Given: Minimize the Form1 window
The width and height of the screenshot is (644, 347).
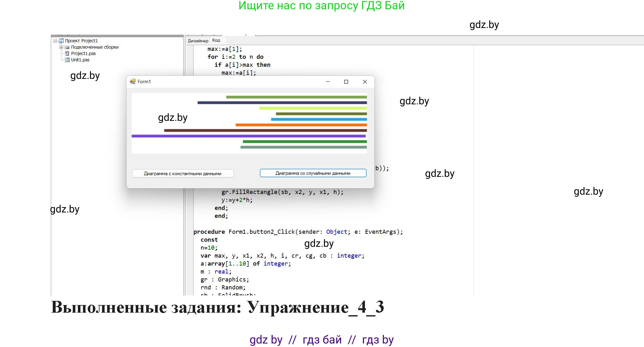Looking at the screenshot, I should tap(328, 82).
